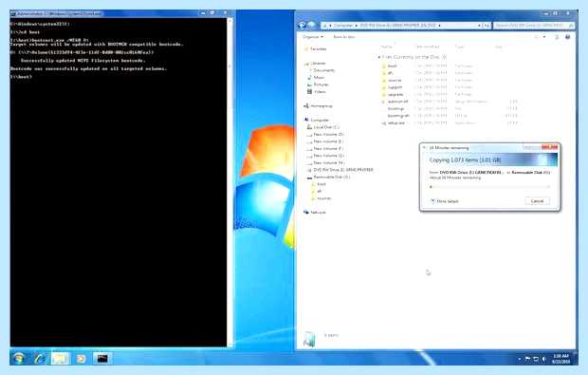This screenshot has width=588, height=375.
Task: Show hidden tray icons arrow
Action: [520, 359]
